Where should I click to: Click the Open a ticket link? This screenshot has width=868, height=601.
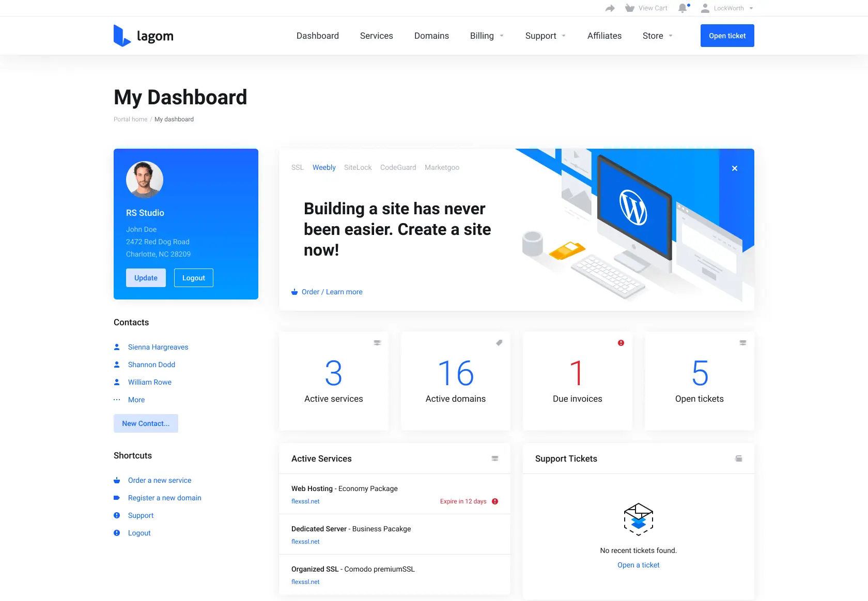pyautogui.click(x=639, y=565)
